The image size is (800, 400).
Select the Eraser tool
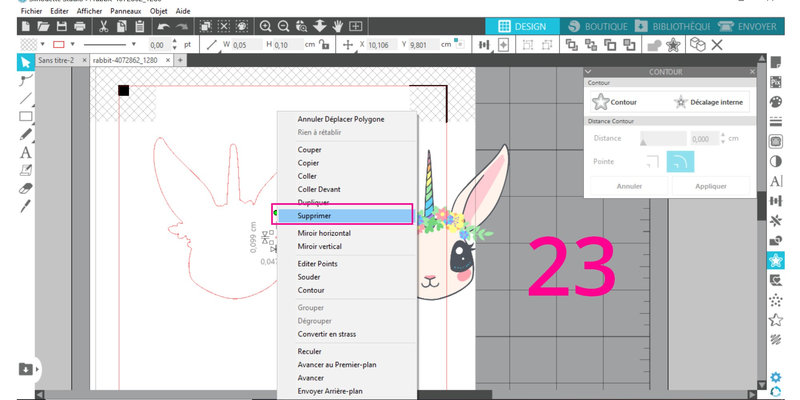(26, 188)
